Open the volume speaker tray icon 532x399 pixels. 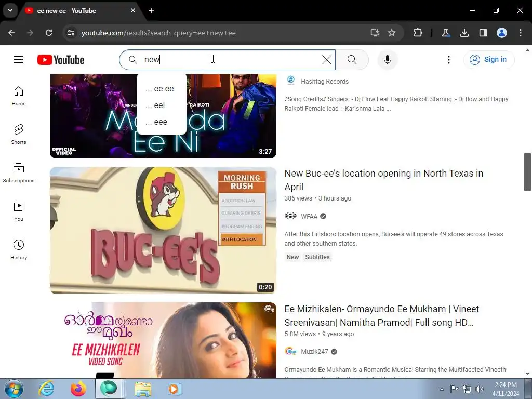pos(479,389)
